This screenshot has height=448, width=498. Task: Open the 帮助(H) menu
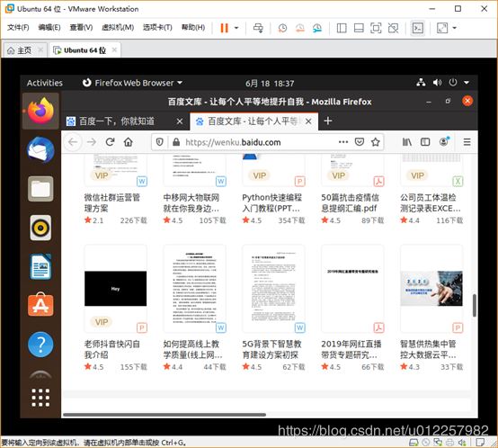(193, 27)
